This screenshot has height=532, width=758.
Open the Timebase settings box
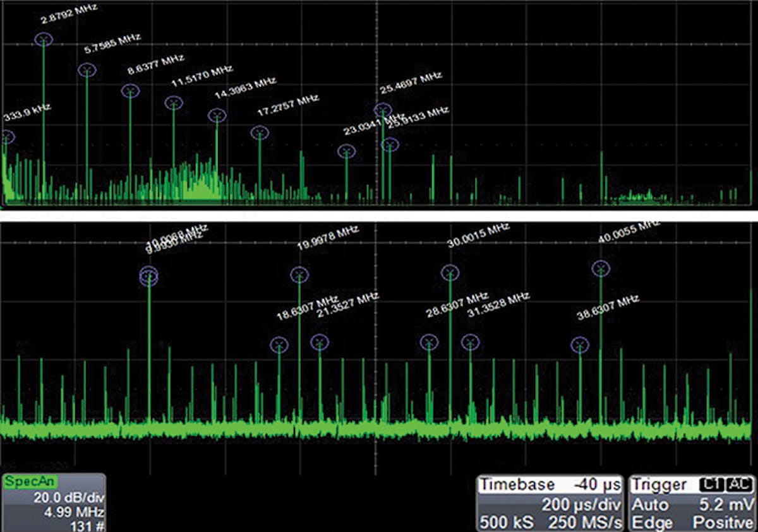click(550, 503)
